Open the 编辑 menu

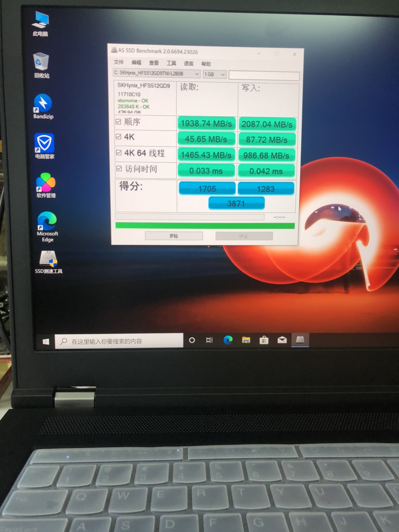coord(136,63)
